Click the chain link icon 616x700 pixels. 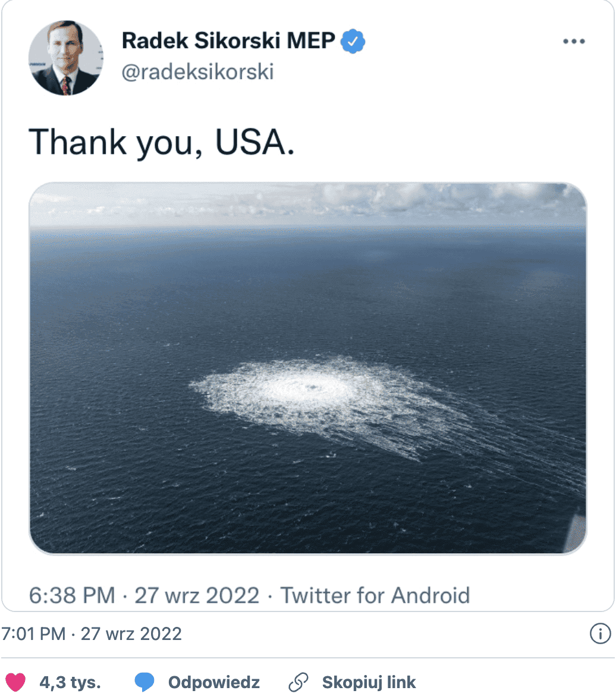click(298, 682)
